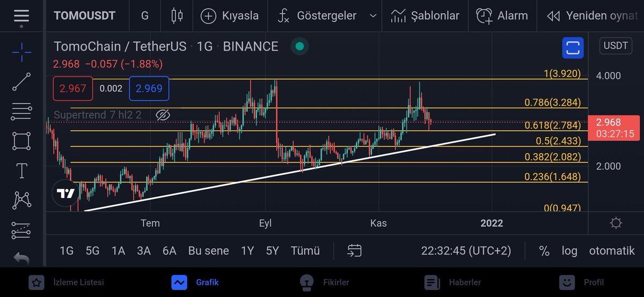Open the Haberler news tab
644x297 pixels.
point(452,282)
